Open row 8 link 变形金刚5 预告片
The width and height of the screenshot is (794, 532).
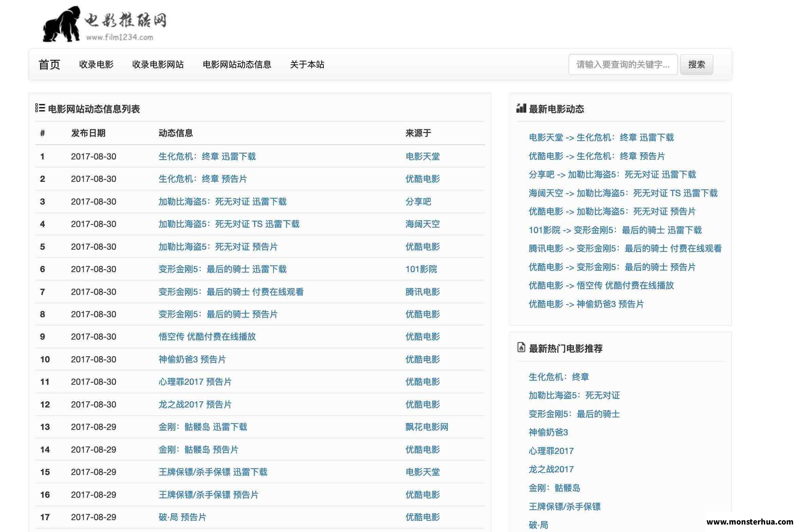(218, 314)
